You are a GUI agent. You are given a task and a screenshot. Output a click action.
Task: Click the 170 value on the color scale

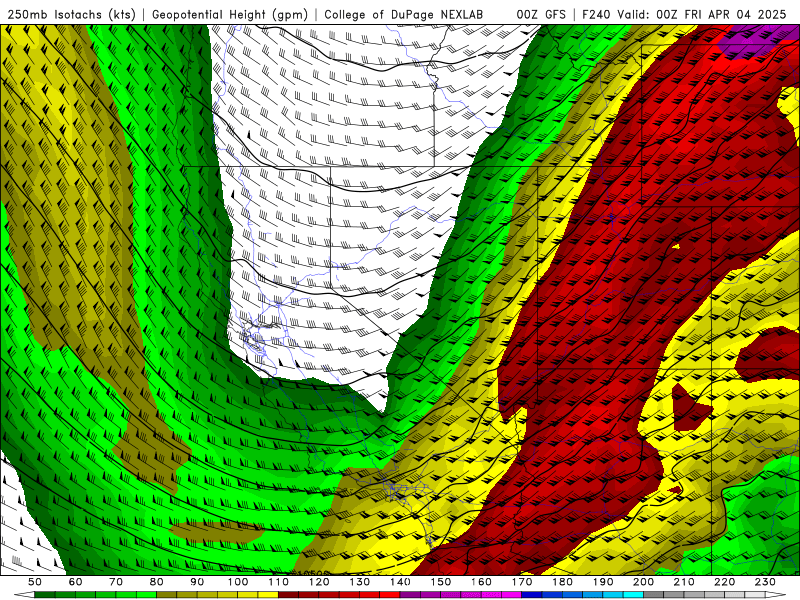click(522, 582)
